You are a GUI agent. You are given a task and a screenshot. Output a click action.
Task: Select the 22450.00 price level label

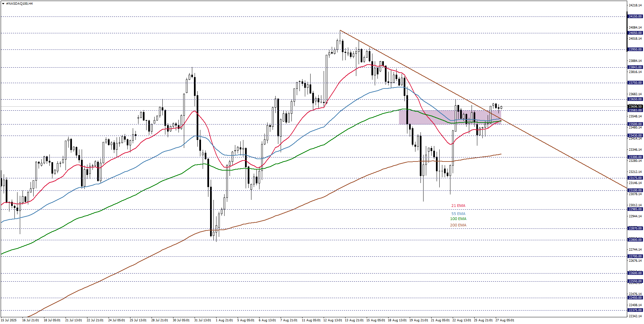tap(635, 298)
